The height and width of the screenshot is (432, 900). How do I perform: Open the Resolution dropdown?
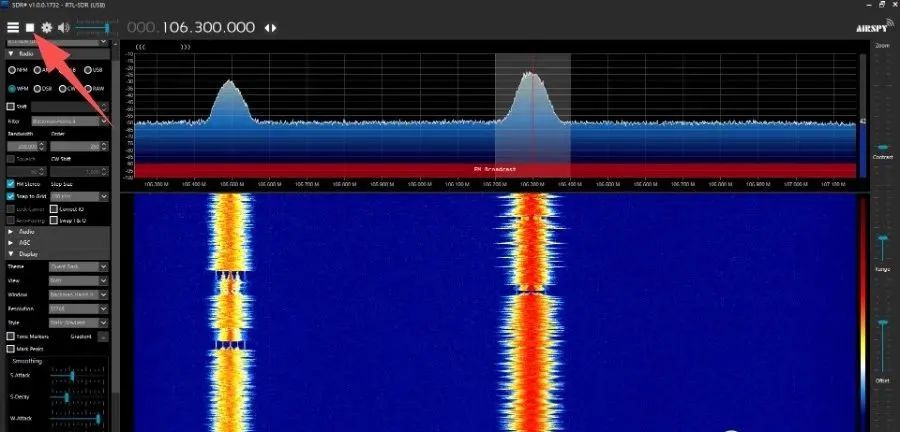pos(79,309)
